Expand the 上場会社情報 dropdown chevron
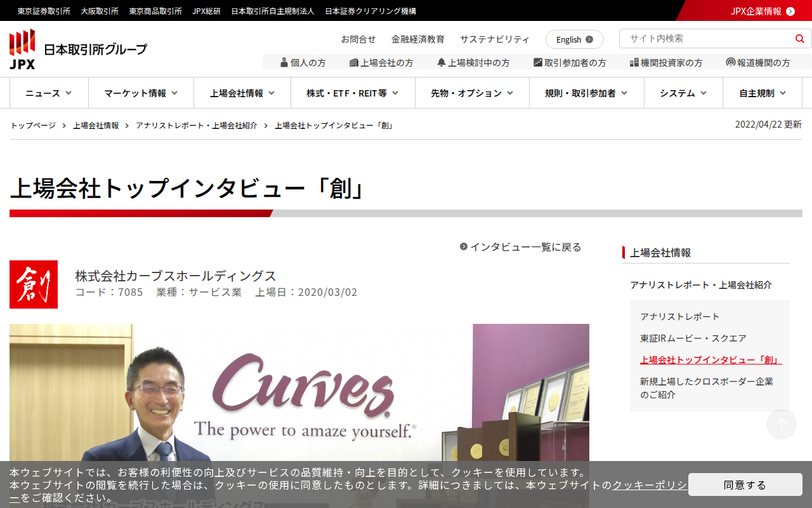The width and height of the screenshot is (812, 508). click(x=272, y=93)
